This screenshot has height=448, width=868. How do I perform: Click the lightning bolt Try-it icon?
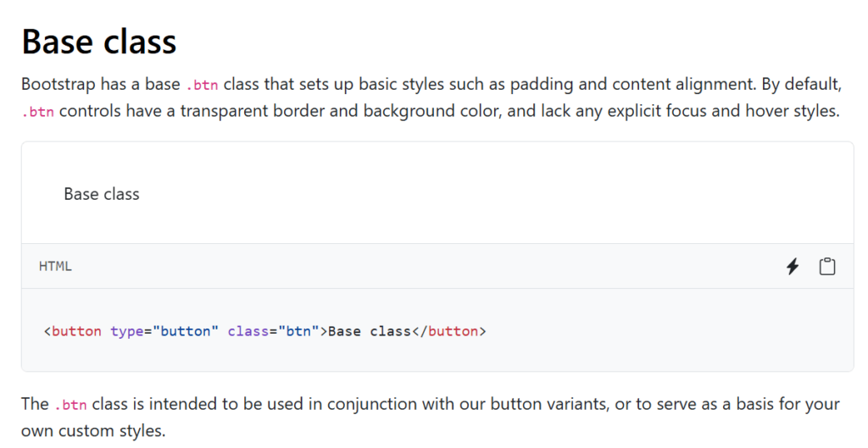pos(793,267)
